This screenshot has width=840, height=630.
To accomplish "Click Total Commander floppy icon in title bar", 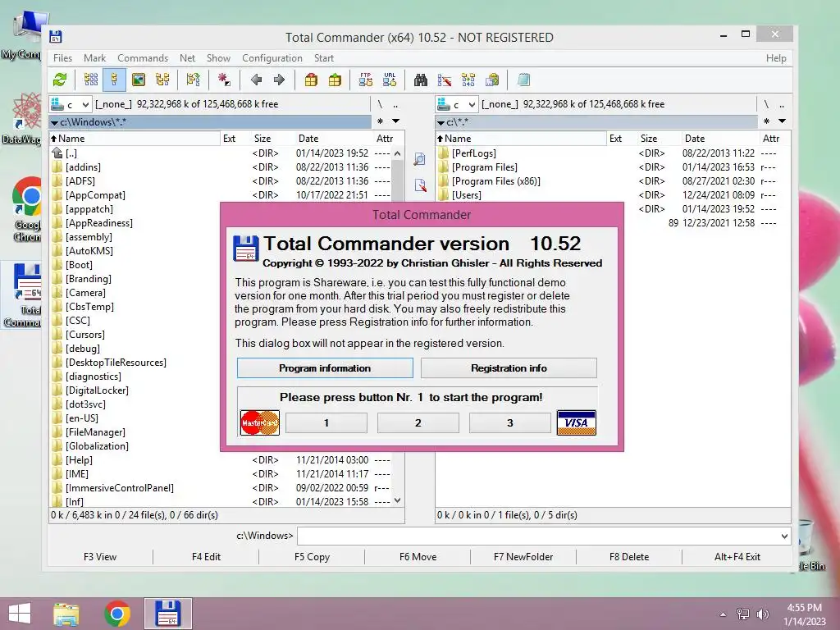I will (56, 36).
